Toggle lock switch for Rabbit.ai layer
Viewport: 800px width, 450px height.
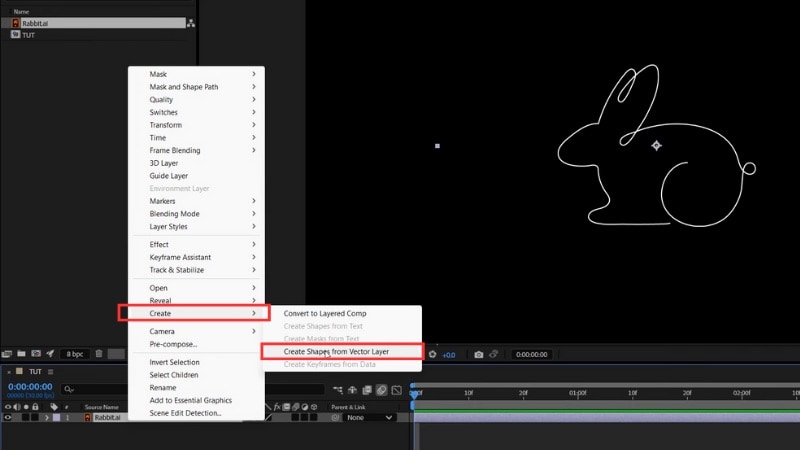click(35, 417)
